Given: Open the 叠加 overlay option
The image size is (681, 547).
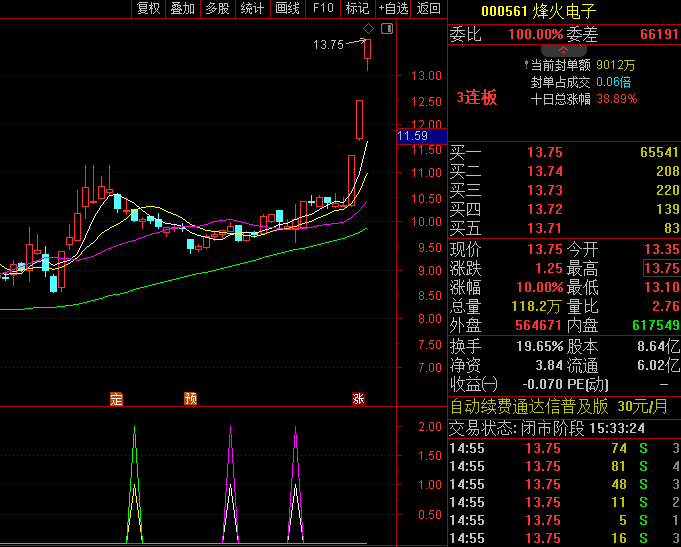Looking at the screenshot, I should click(x=182, y=9).
